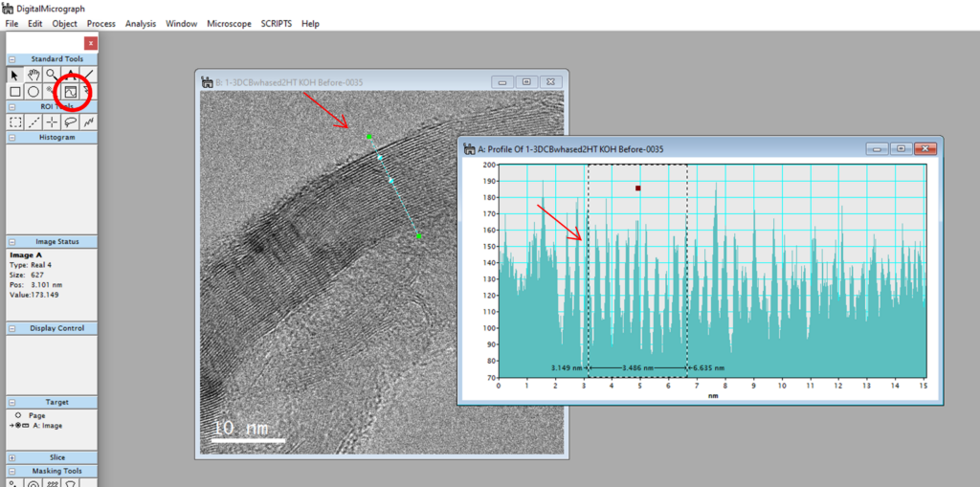The width and height of the screenshot is (980, 487).
Task: Minimize the TEM image window B
Action: 502,82
